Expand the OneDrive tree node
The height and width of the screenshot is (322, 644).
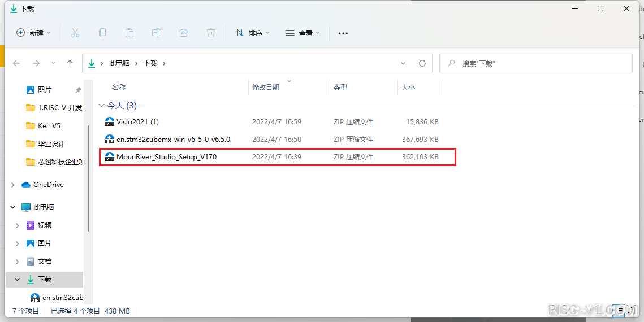point(13,185)
